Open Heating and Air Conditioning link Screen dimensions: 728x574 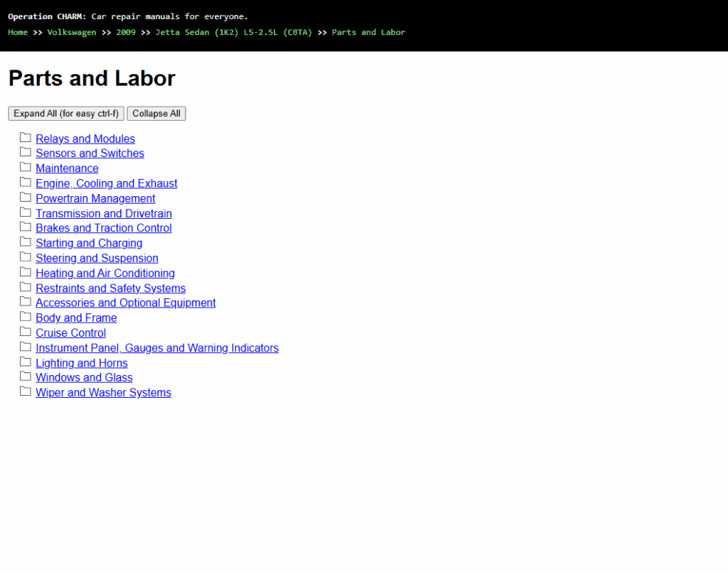pyautogui.click(x=105, y=273)
